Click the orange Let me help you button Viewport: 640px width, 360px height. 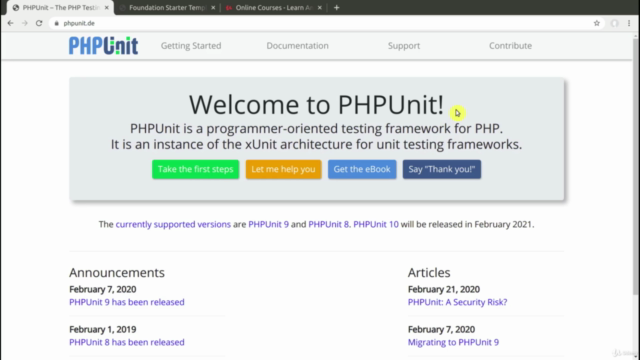tap(283, 169)
